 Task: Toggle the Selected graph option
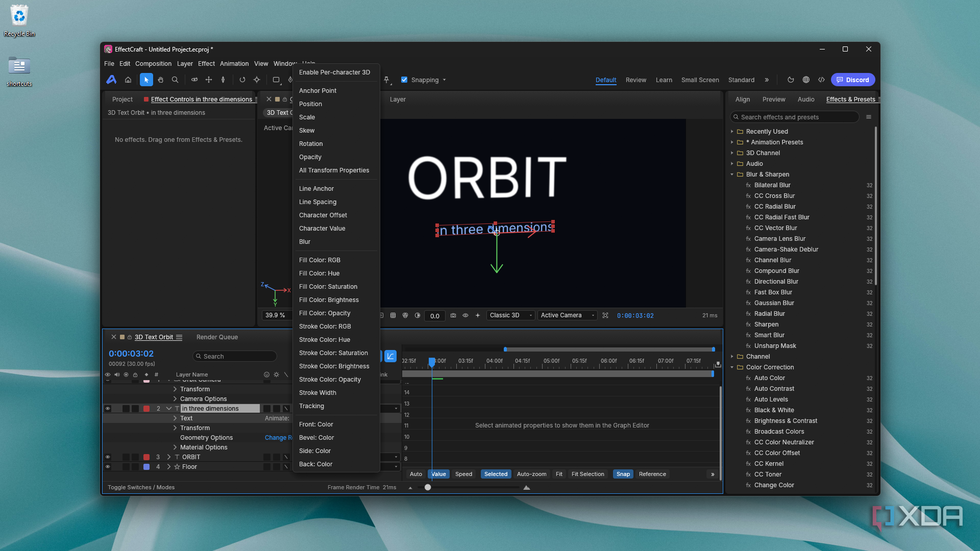tap(496, 474)
